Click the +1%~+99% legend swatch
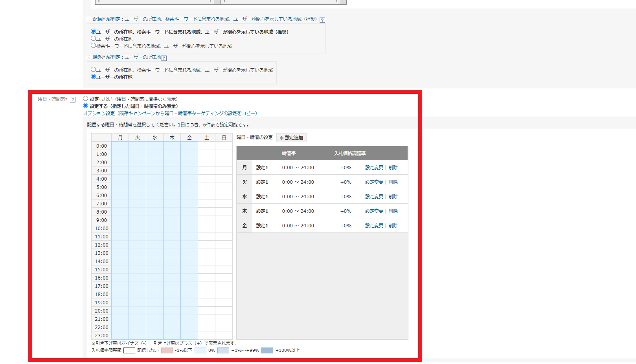The height and width of the screenshot is (364, 636). point(223,351)
